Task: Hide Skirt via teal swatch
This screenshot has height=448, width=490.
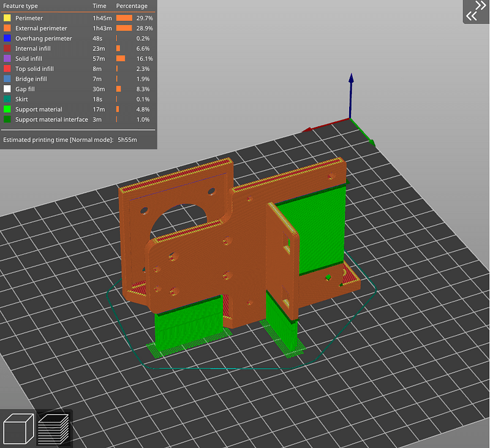Action: pyautogui.click(x=7, y=99)
